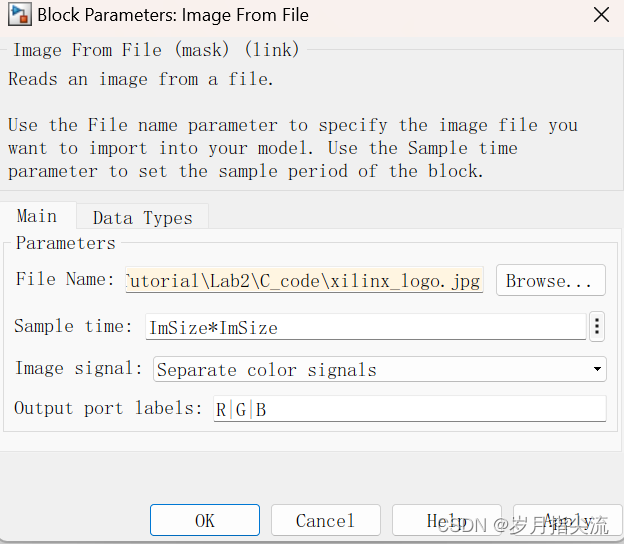624x544 pixels.
Task: Confirm with the OK button
Action: pyautogui.click(x=205, y=520)
